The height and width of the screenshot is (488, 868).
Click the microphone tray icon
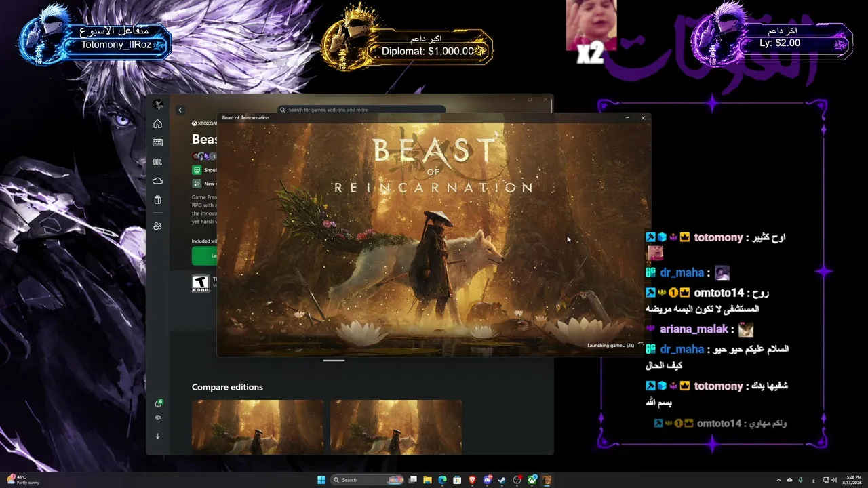pos(801,480)
